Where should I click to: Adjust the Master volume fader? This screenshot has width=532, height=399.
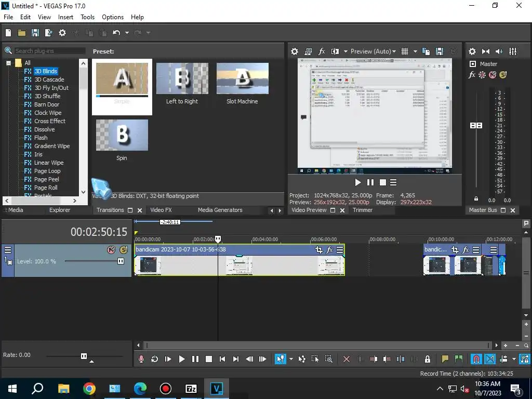(x=476, y=126)
